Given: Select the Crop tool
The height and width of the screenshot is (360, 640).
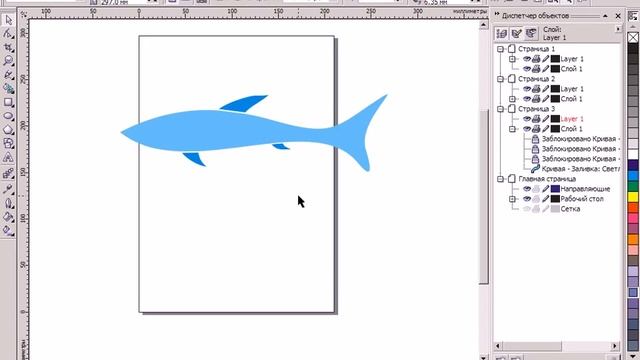Looking at the screenshot, I should click(8, 47).
